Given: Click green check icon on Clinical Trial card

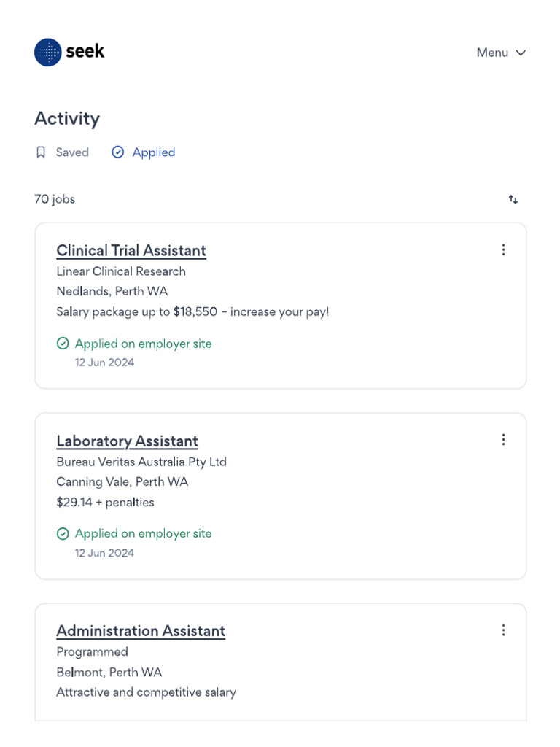Looking at the screenshot, I should click(63, 344).
